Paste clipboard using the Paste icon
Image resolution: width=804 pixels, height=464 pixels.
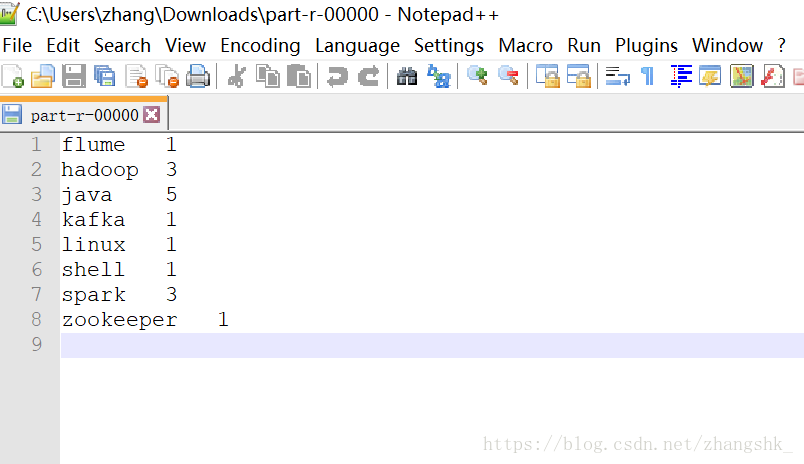coord(298,76)
